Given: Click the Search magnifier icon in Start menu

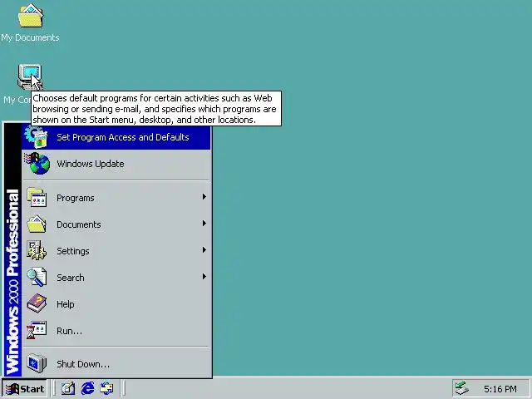Looking at the screenshot, I should pyautogui.click(x=37, y=277).
